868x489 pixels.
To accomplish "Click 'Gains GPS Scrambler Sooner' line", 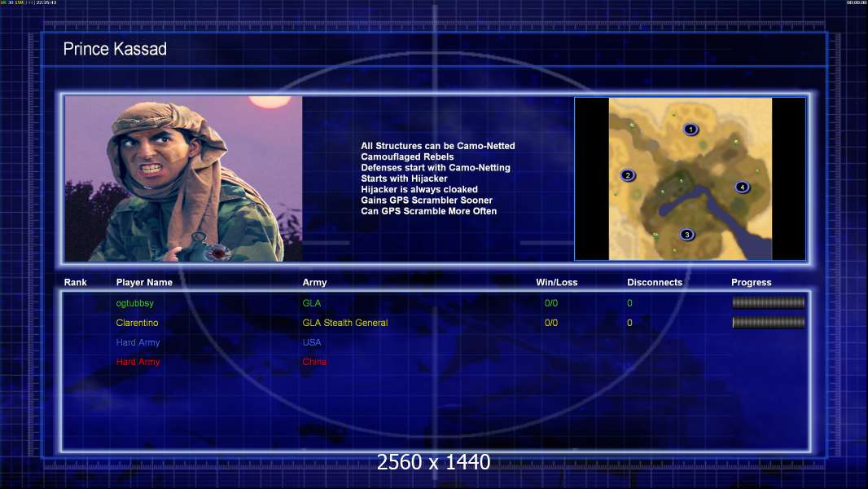I will pos(426,200).
